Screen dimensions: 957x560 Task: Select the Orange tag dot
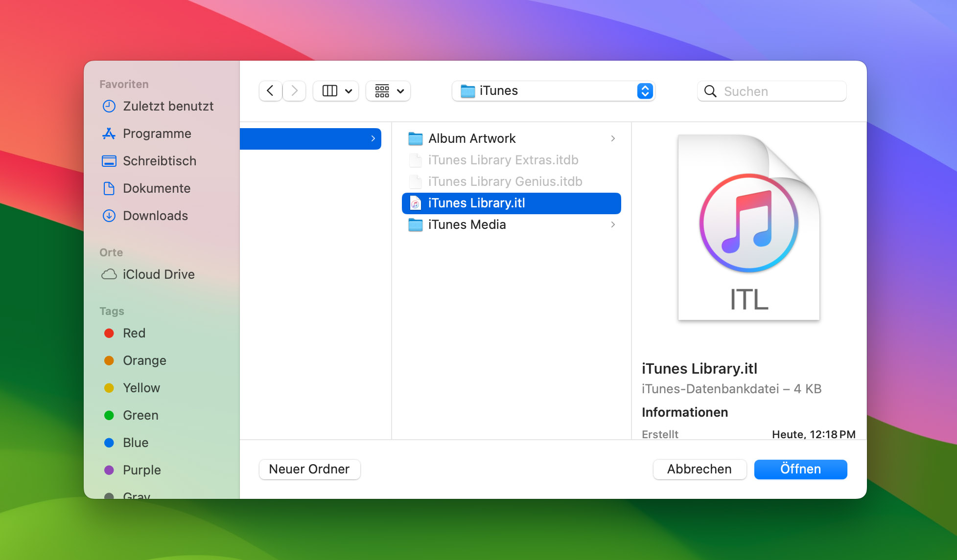click(x=109, y=360)
